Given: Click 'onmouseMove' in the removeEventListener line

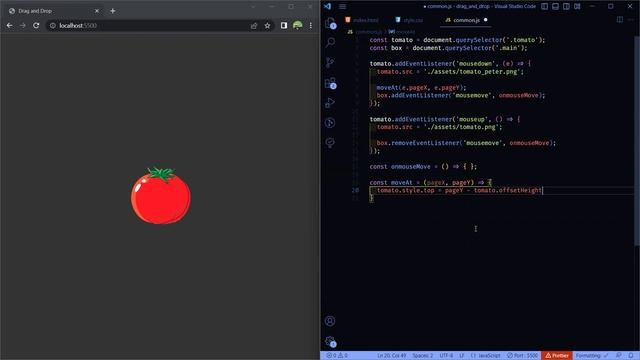Looking at the screenshot, I should pyautogui.click(x=529, y=143).
